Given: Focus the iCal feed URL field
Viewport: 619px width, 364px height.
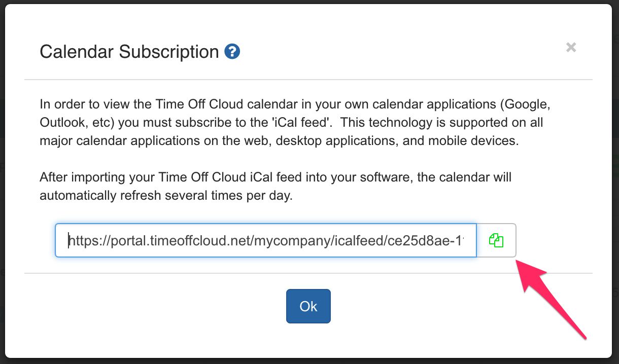Looking at the screenshot, I should [265, 240].
